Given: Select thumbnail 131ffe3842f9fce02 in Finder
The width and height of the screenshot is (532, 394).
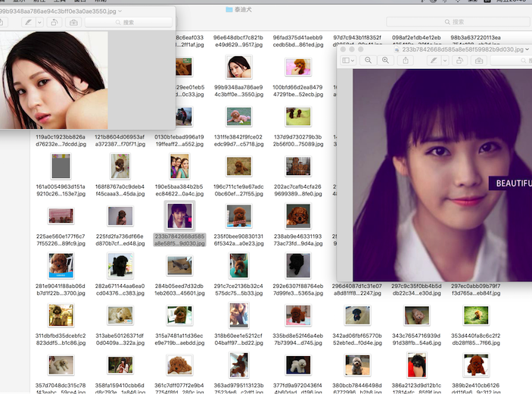Looking at the screenshot, I should (239, 117).
